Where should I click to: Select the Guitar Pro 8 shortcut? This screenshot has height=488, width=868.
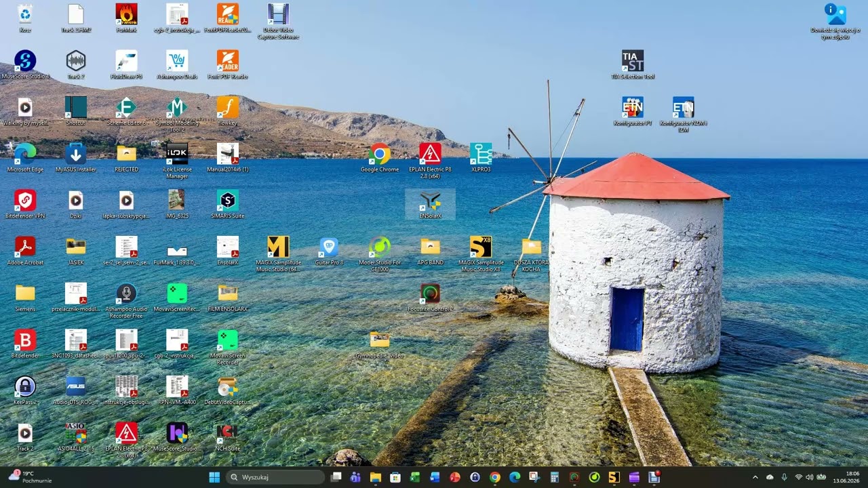click(x=329, y=251)
